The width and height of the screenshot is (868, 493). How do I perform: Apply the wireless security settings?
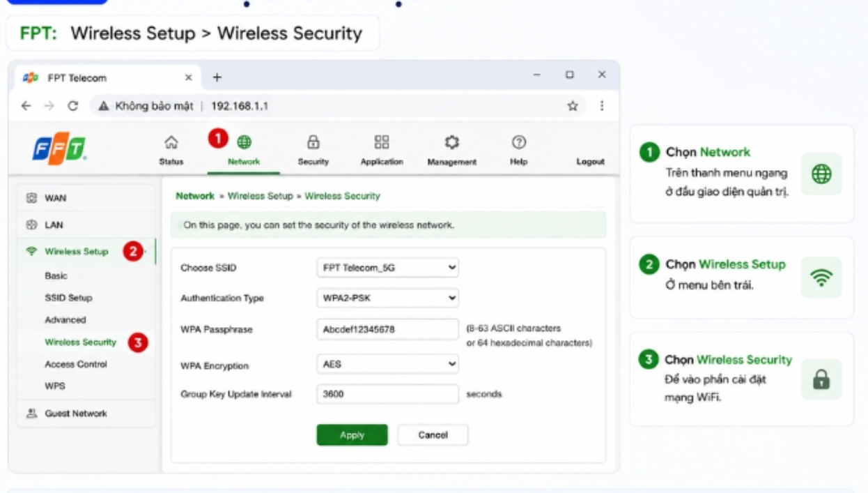[x=352, y=435]
